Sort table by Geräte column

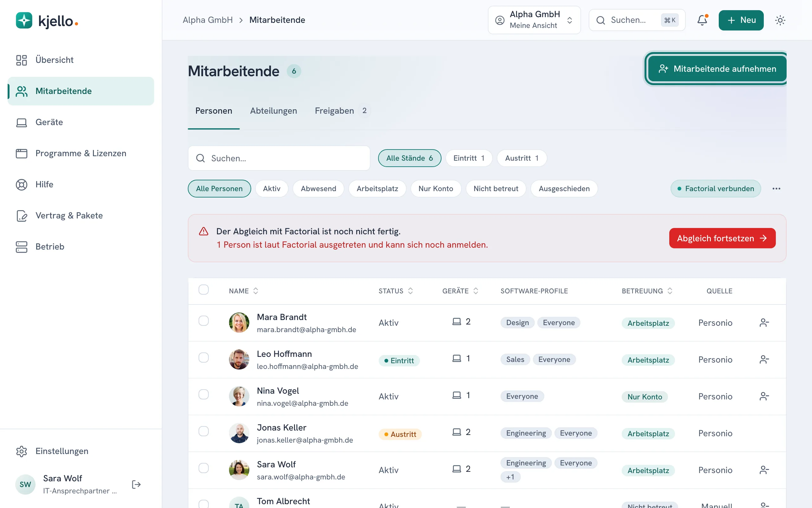coord(460,291)
